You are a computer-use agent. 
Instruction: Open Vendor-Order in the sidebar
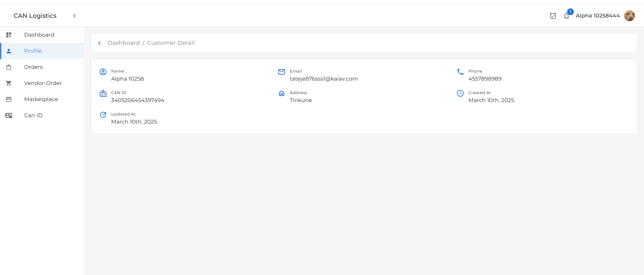click(x=42, y=83)
